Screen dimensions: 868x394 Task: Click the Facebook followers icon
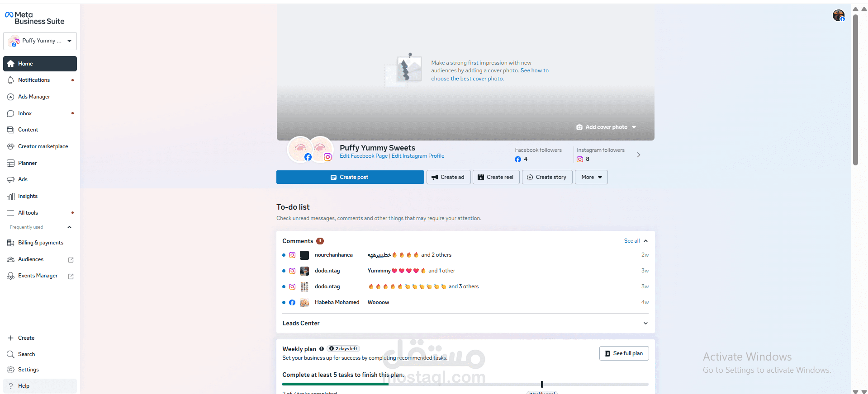point(518,159)
